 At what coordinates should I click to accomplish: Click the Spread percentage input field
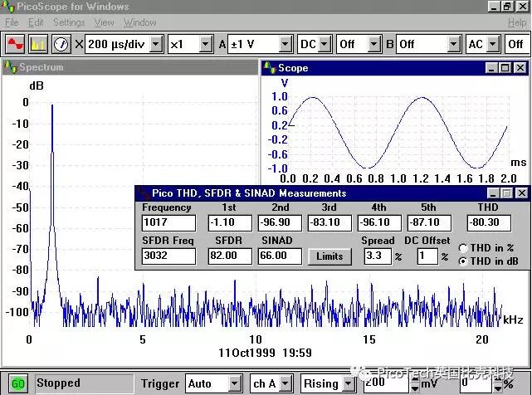coord(378,256)
